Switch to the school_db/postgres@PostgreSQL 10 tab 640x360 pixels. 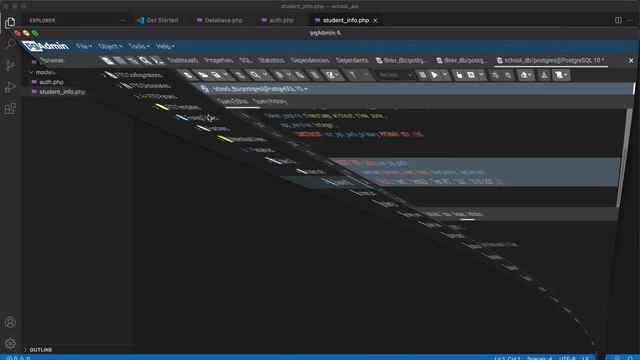(x=550, y=60)
